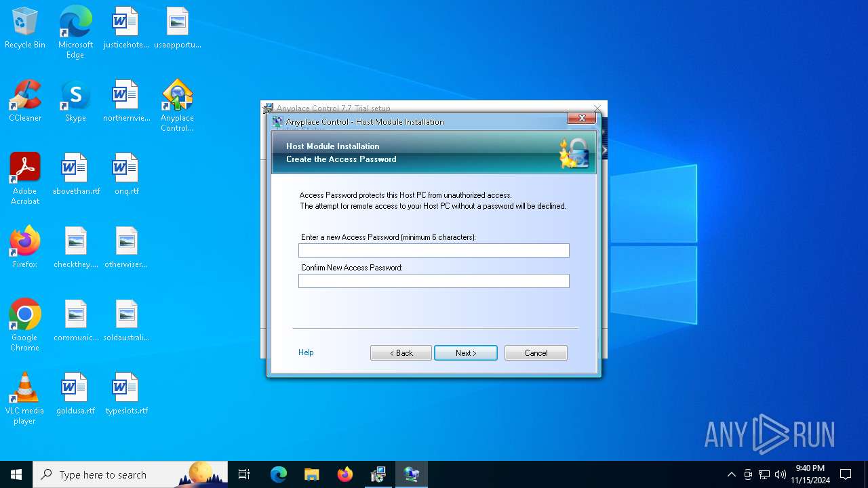The width and height of the screenshot is (868, 488).
Task: Open the volume control tray icon
Action: 781,474
